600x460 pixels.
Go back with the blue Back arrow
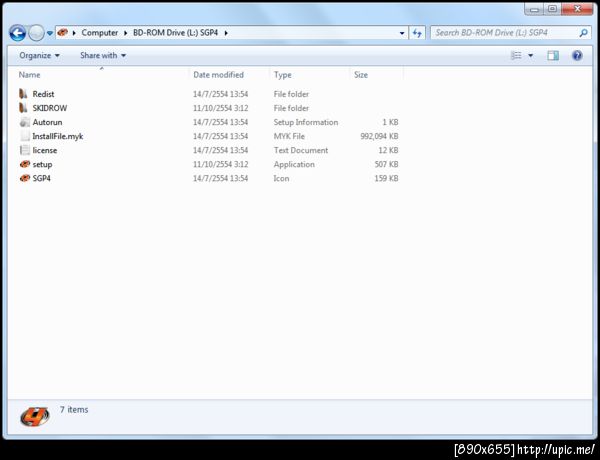coord(18,33)
